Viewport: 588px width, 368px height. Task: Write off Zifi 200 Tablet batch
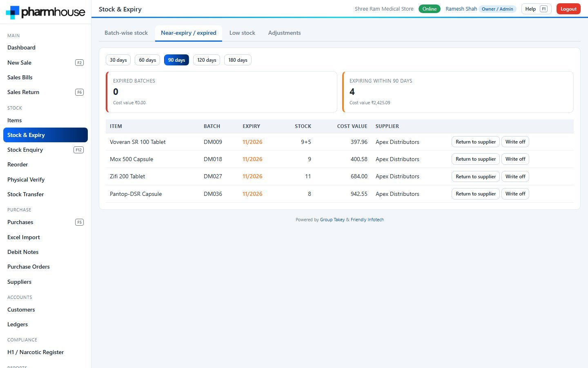515,177
